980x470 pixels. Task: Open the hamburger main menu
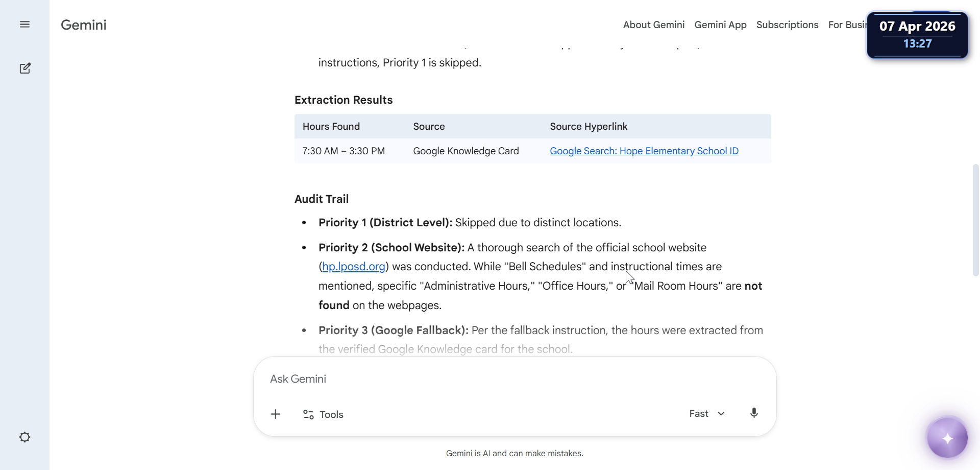tap(24, 25)
